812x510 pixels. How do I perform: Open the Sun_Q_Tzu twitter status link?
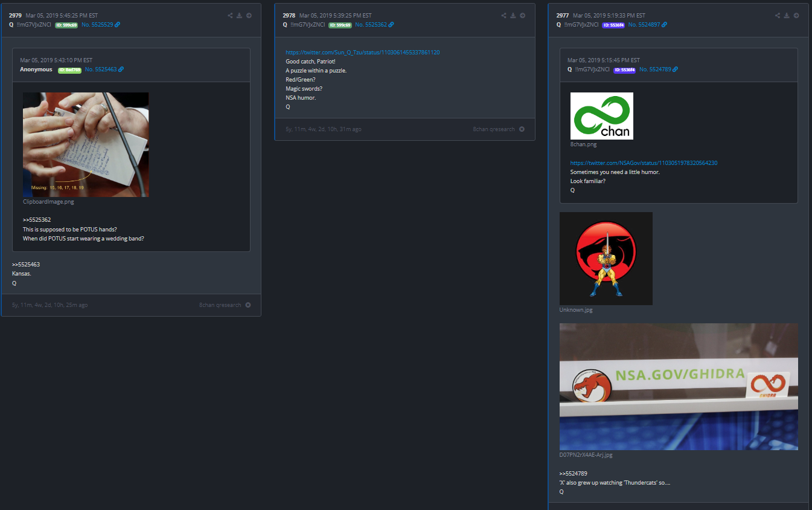coord(363,53)
